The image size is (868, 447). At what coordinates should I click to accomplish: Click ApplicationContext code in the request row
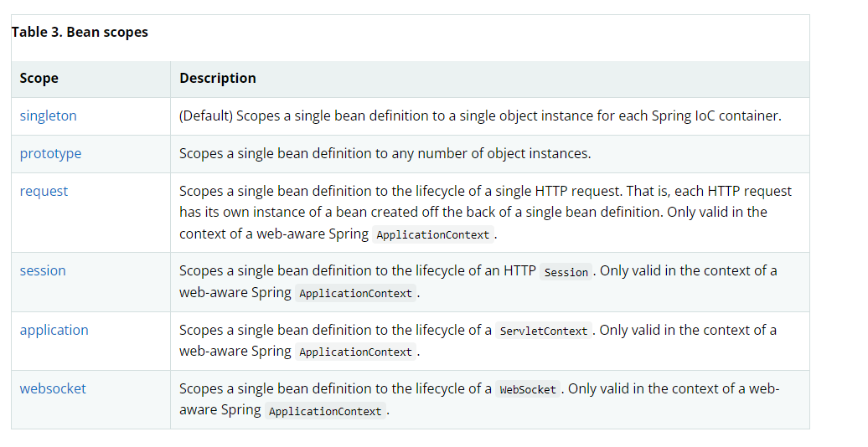[432, 235]
